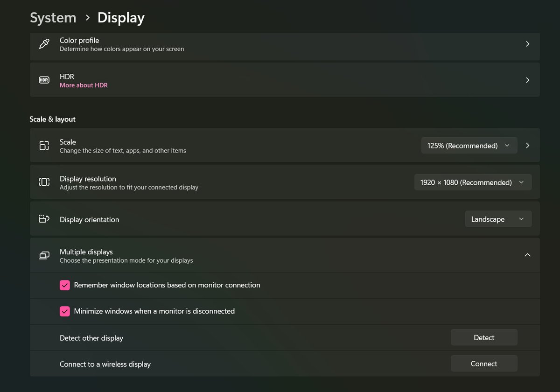Click the Display breadcrumb title
The width and height of the screenshot is (560, 392).
click(x=121, y=18)
